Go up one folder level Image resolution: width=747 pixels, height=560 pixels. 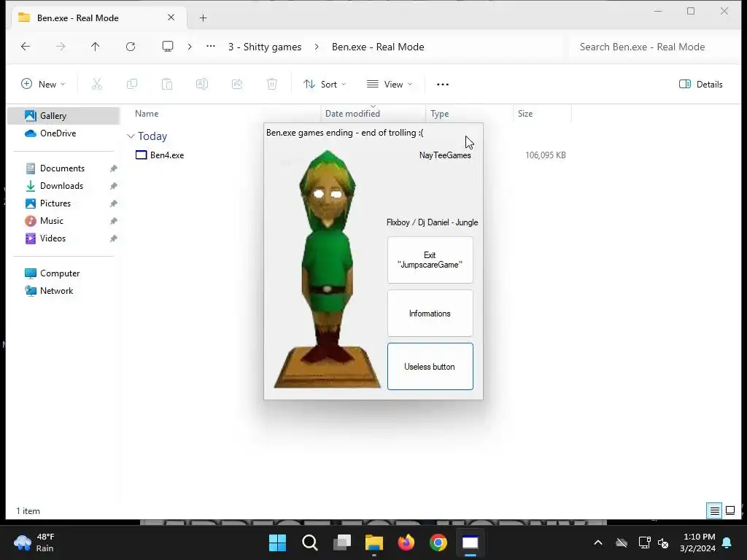pyautogui.click(x=96, y=47)
